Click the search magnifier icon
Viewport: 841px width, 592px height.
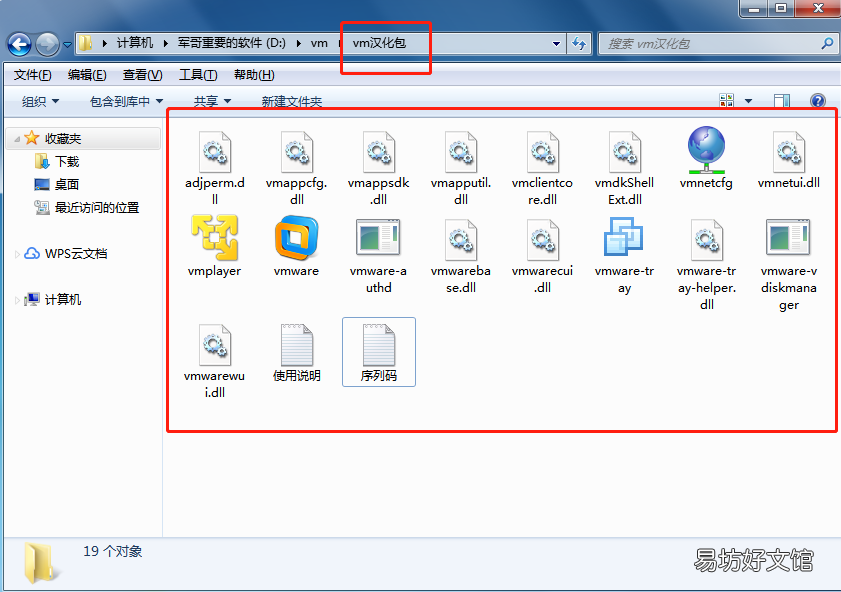827,43
